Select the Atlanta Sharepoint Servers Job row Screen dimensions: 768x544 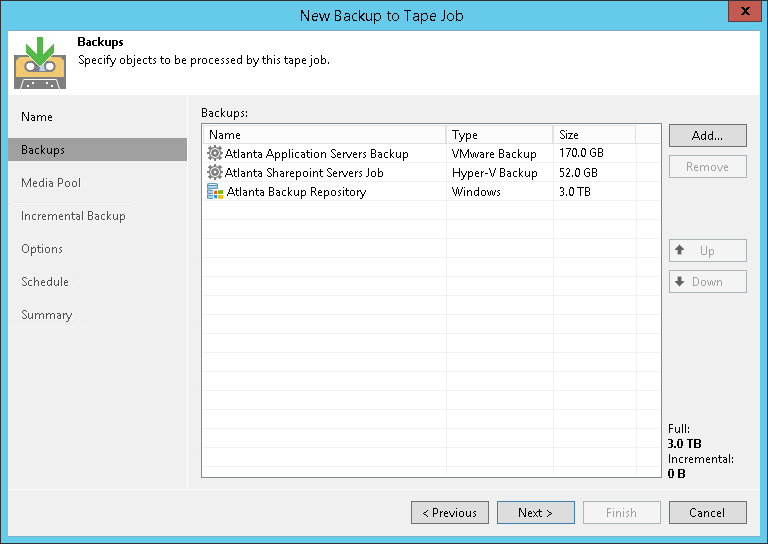click(304, 173)
